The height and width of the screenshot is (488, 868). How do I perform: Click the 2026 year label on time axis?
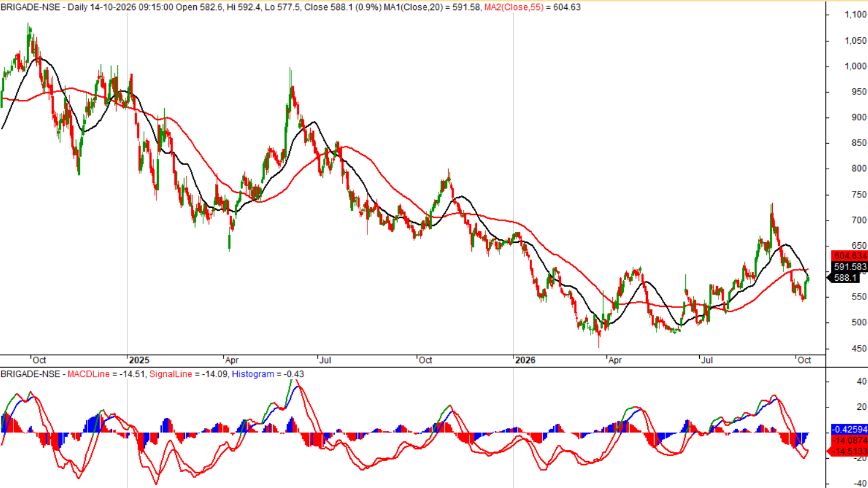(525, 360)
